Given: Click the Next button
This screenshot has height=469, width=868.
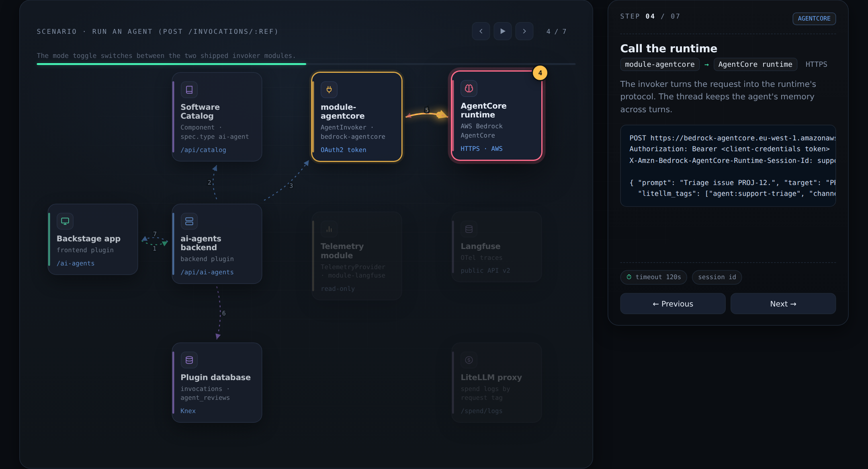Looking at the screenshot, I should [x=783, y=304].
